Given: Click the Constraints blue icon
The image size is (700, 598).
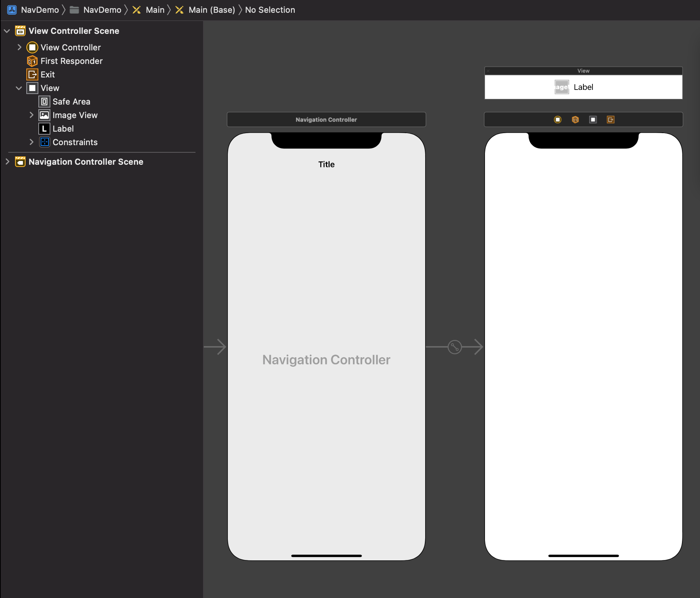Looking at the screenshot, I should 44,142.
